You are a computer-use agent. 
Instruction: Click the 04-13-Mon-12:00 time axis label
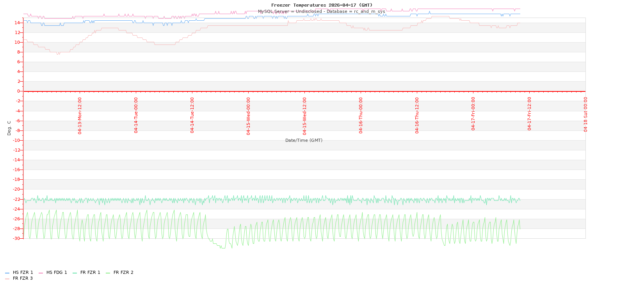pos(80,116)
